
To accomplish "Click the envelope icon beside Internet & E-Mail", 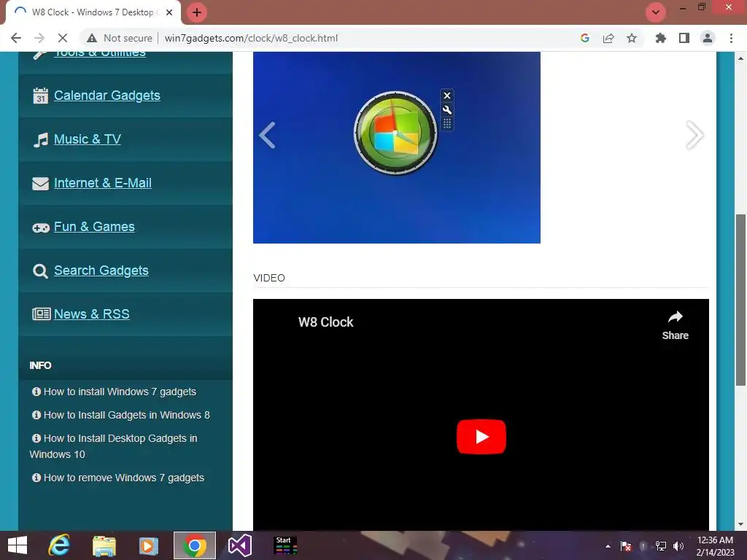I will coord(41,183).
